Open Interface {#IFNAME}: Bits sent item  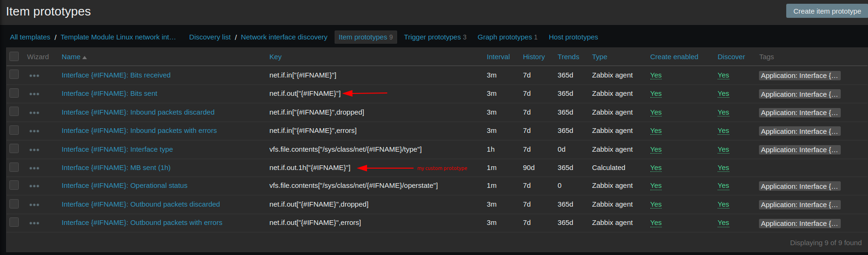[109, 93]
